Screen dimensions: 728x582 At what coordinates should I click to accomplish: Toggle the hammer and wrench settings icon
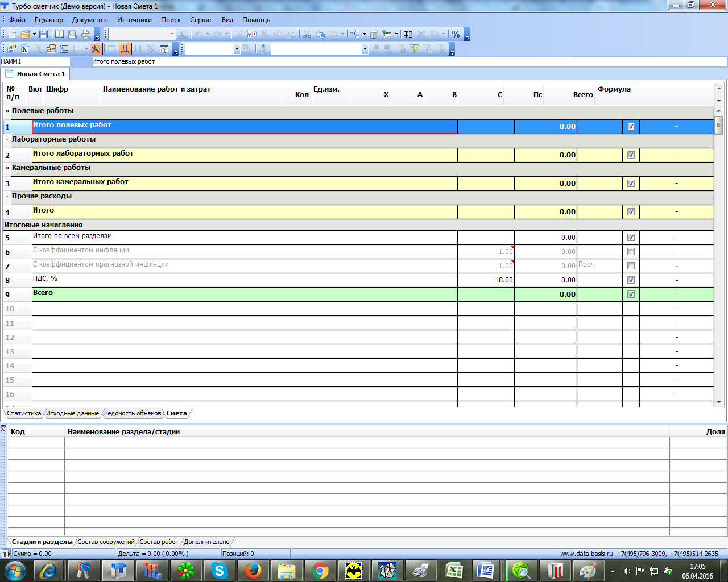pos(96,49)
